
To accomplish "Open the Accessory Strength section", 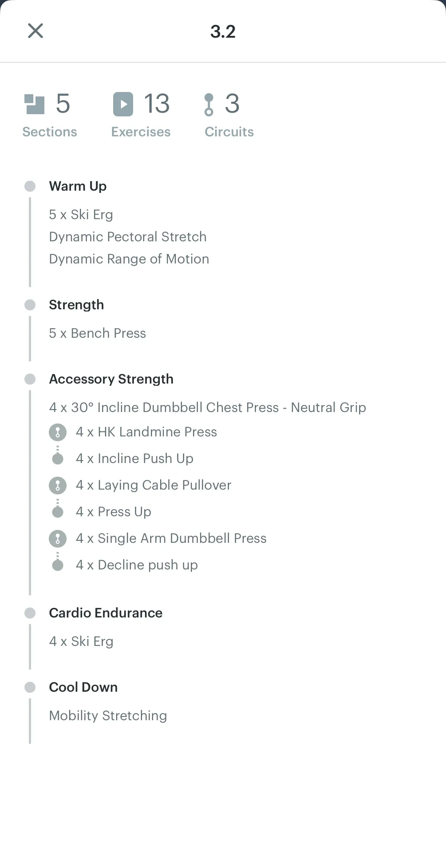I will 111,379.
